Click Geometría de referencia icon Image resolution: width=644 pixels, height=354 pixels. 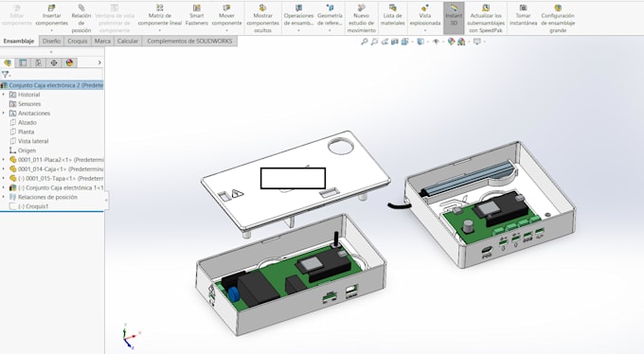click(x=330, y=8)
